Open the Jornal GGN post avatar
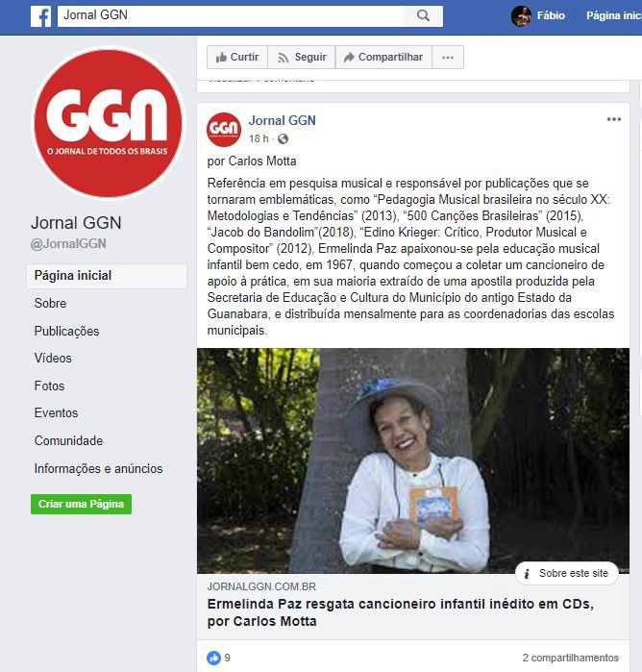This screenshot has height=672, width=642. pos(224,130)
